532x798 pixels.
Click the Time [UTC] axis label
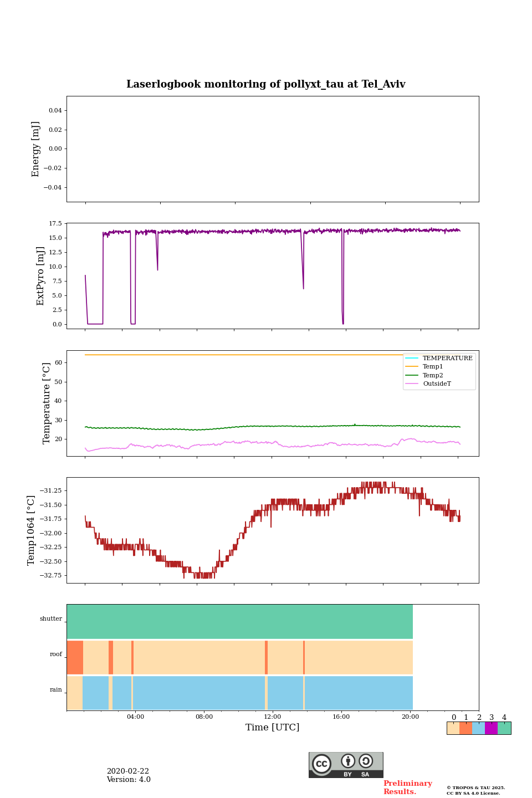click(273, 727)
